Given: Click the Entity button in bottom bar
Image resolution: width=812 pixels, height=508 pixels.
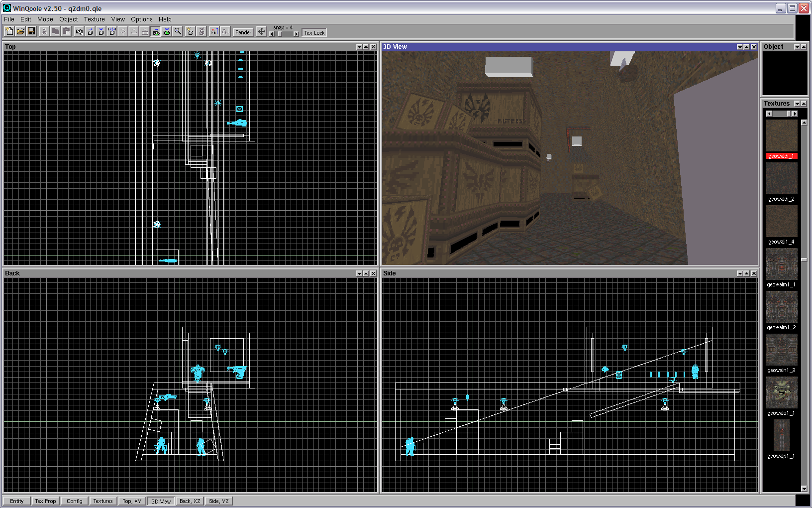Looking at the screenshot, I should 16,501.
